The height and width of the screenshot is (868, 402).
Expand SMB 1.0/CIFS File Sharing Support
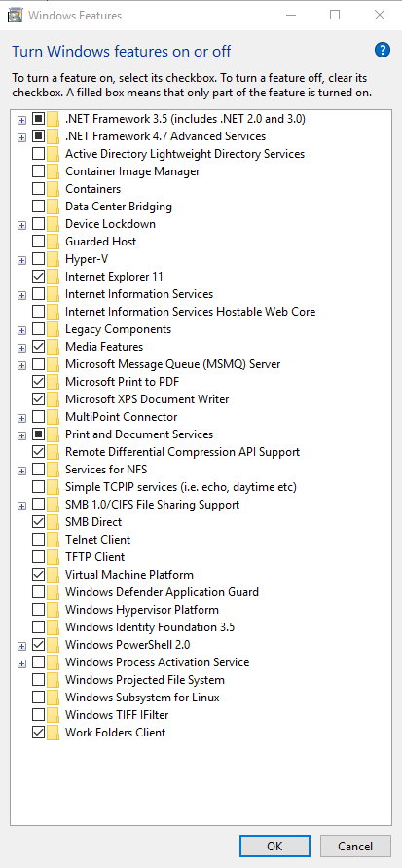[x=21, y=506]
